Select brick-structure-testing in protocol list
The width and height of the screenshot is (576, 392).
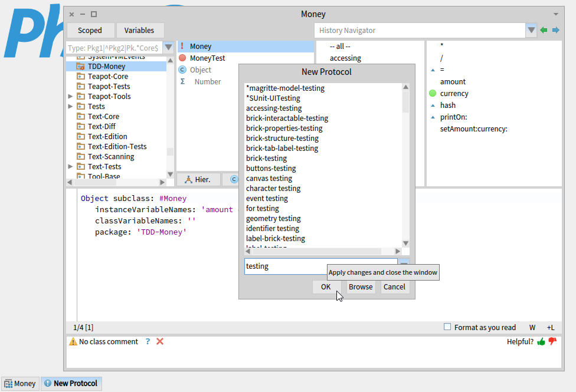point(283,139)
